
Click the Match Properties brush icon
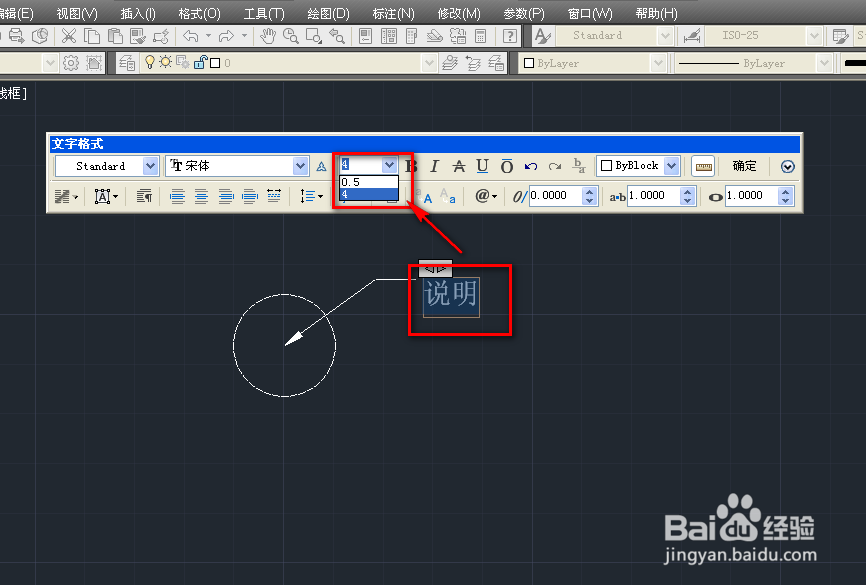[138, 36]
